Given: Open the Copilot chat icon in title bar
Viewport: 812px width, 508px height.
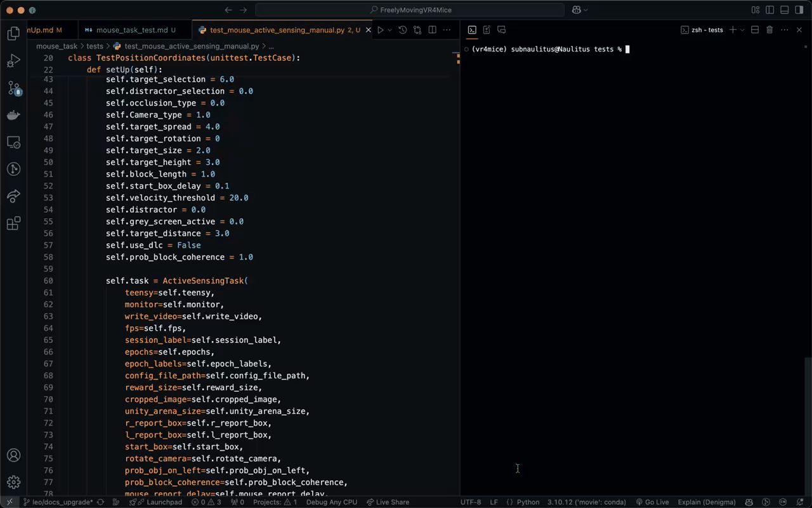Looking at the screenshot, I should pyautogui.click(x=576, y=10).
